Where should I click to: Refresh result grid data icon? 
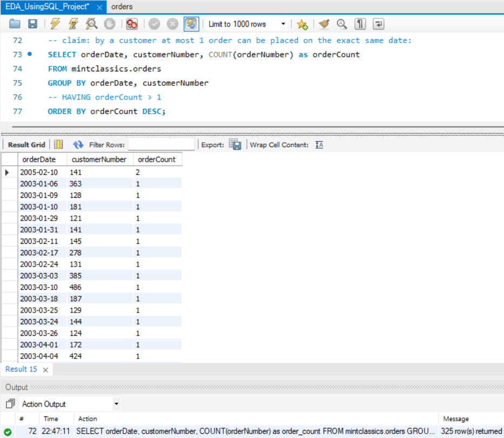click(x=78, y=145)
